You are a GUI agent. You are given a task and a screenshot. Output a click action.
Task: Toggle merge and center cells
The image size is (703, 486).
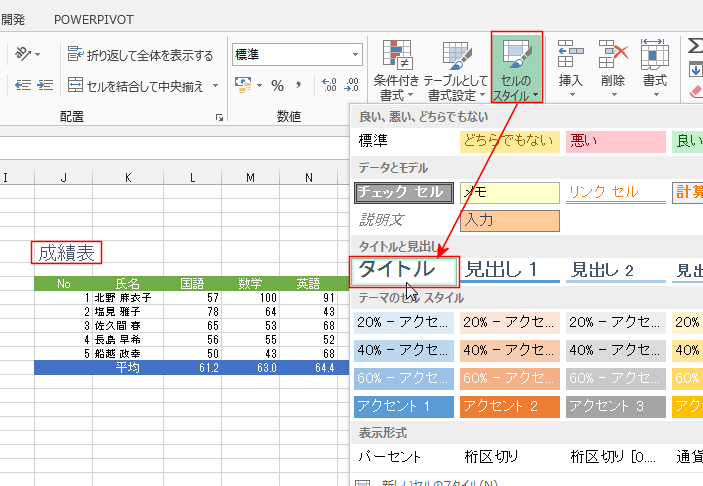[x=138, y=86]
